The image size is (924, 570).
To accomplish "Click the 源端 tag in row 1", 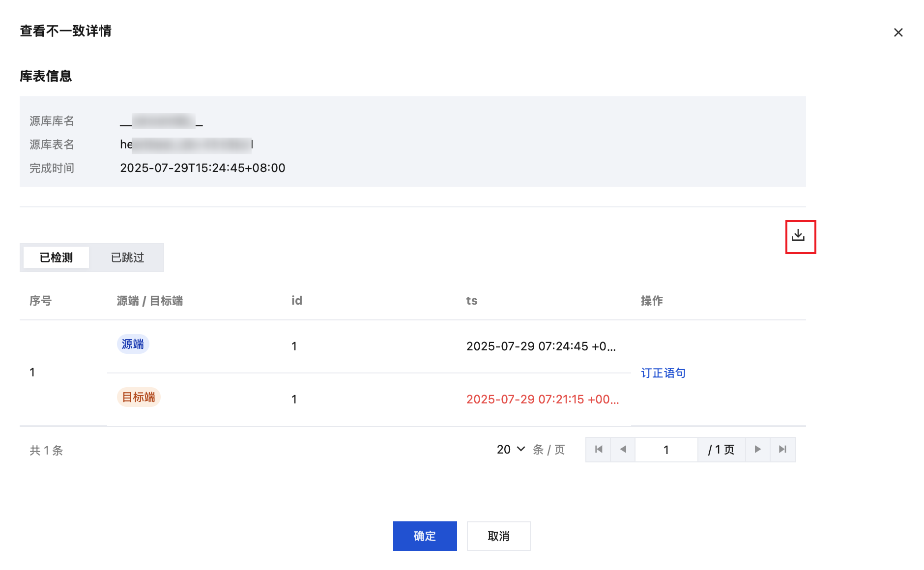I will click(x=133, y=344).
